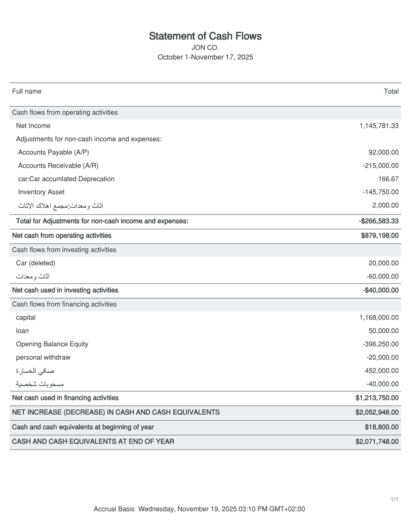
Task: Click the Net cash from operating activities total
Action: [380, 235]
